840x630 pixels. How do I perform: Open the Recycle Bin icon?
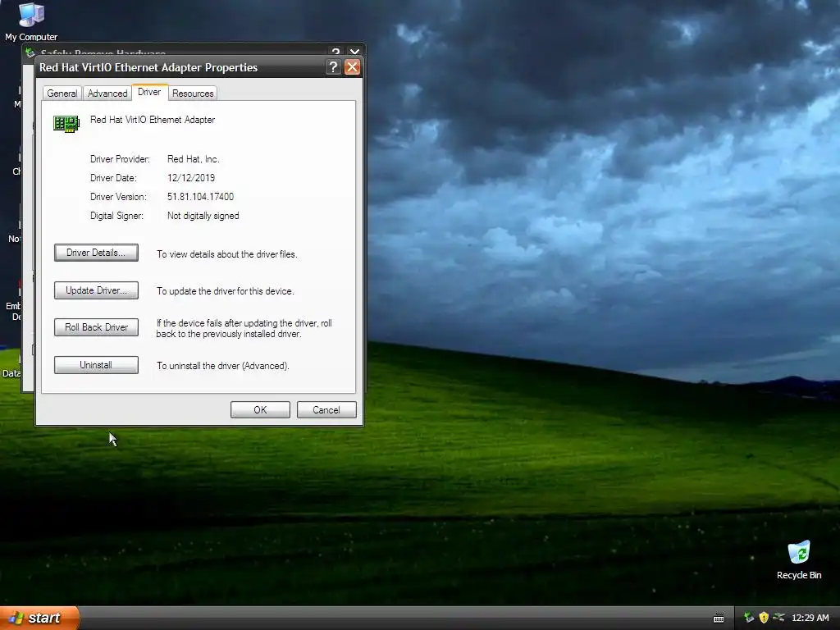pyautogui.click(x=799, y=560)
